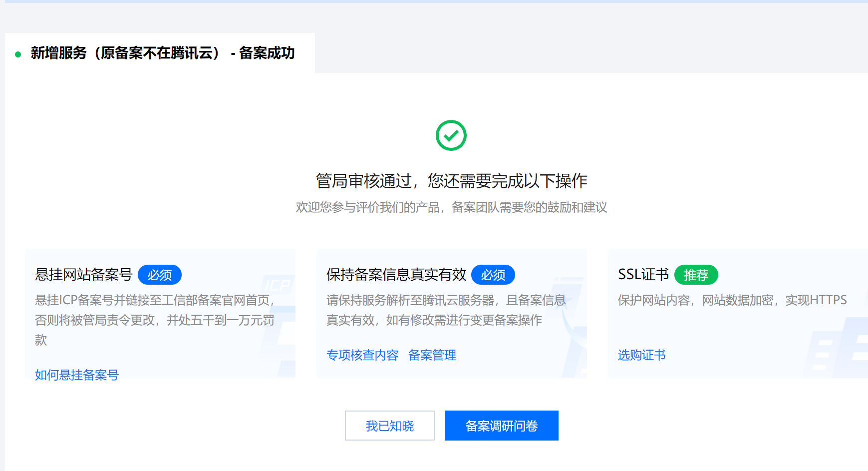
Task: Click the 必须 badge next to 悬挂网站备案号
Action: [x=160, y=274]
